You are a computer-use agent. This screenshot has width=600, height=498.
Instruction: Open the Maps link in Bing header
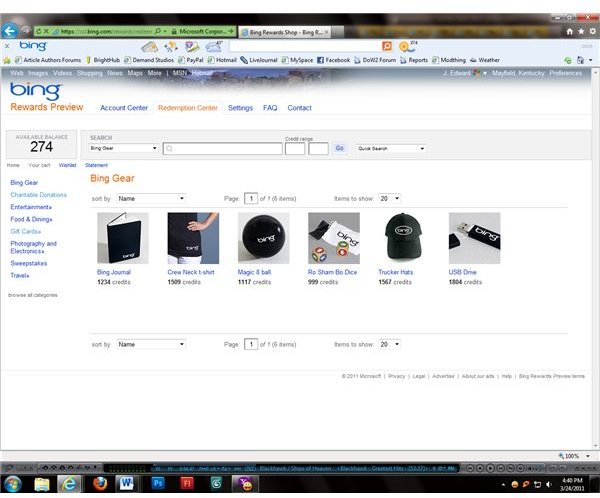135,73
